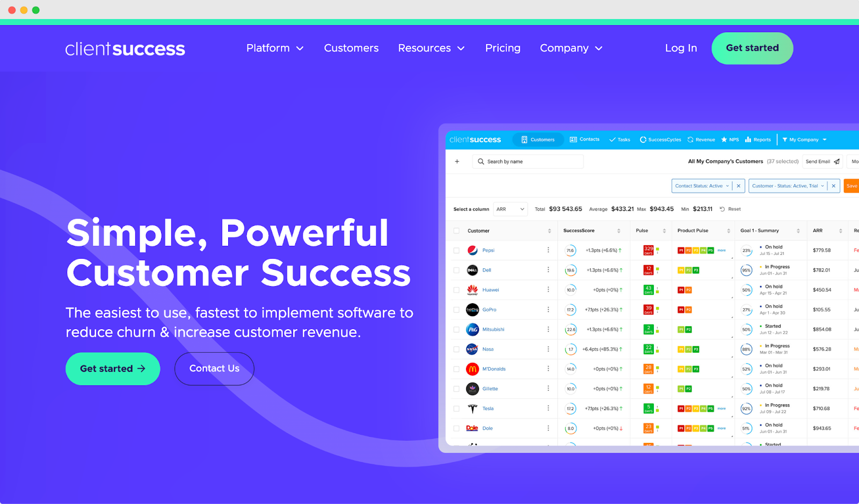
Task: Click the Send Email paper plane icon
Action: pos(836,162)
